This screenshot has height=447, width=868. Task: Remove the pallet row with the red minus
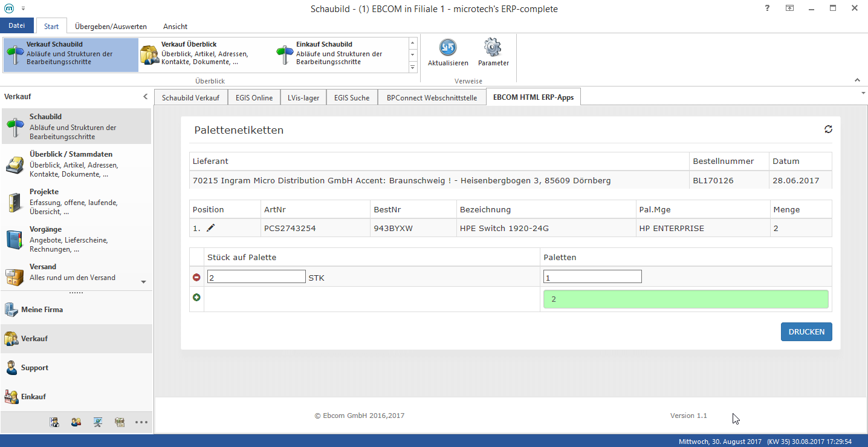click(x=196, y=277)
